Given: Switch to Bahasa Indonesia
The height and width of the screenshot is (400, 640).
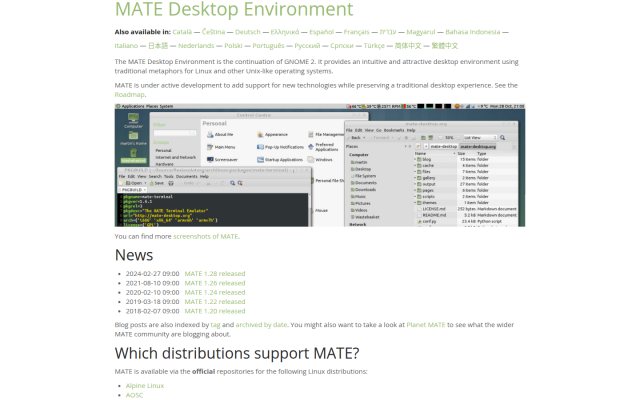Looking at the screenshot, I should click(473, 32).
